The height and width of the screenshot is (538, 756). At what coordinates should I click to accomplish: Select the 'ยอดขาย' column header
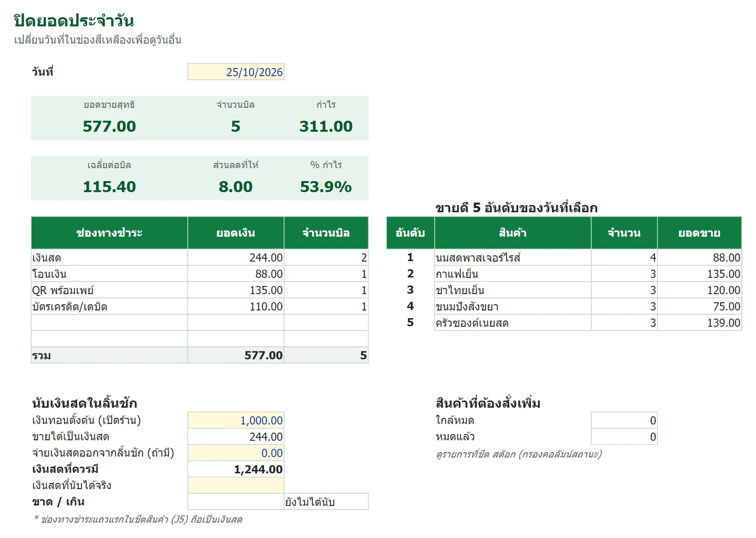click(700, 233)
